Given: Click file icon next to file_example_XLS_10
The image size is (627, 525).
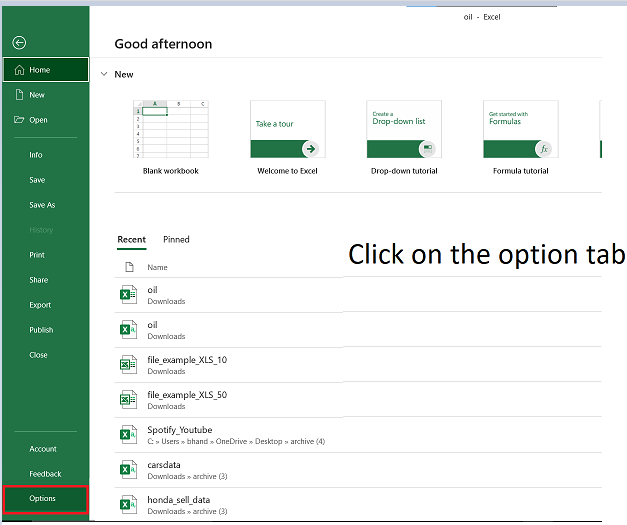Looking at the screenshot, I should pos(128,364).
